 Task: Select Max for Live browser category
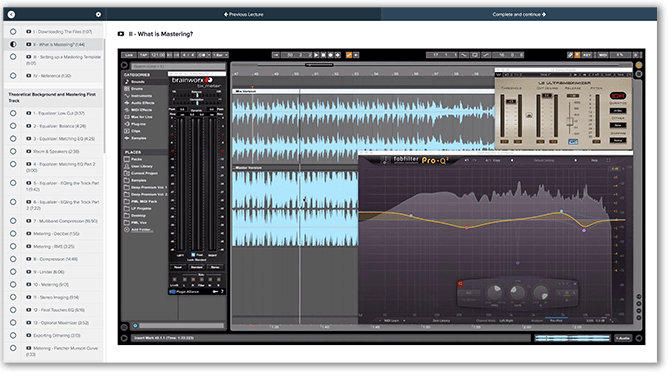(141, 117)
